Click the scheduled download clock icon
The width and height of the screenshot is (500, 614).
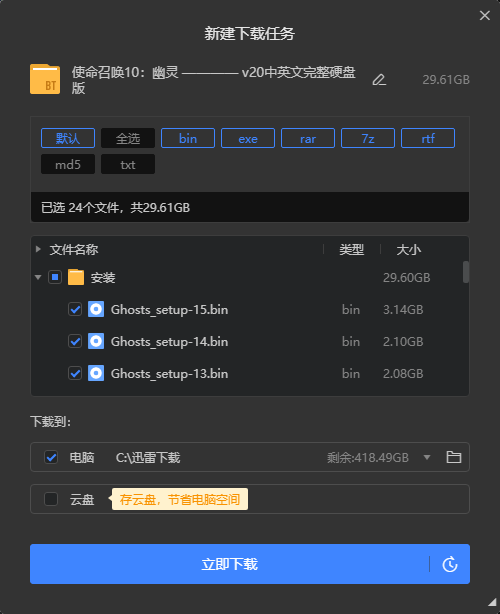click(x=450, y=564)
